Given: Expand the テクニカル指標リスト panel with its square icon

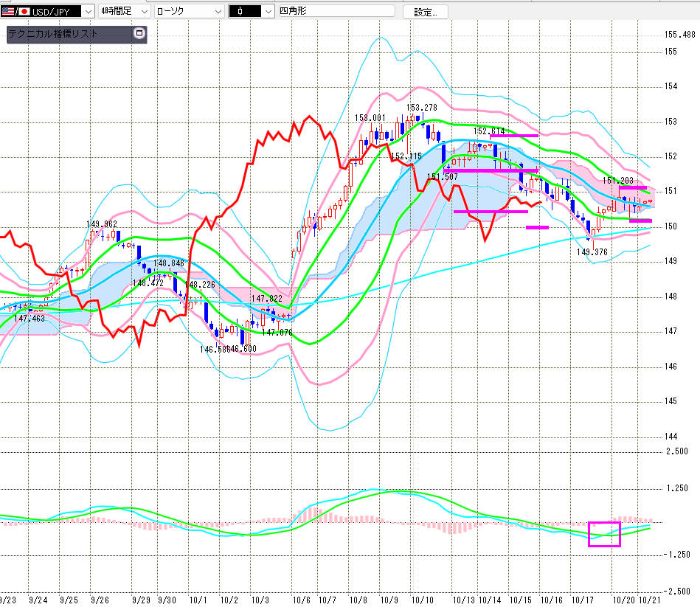Looking at the screenshot, I should point(139,34).
